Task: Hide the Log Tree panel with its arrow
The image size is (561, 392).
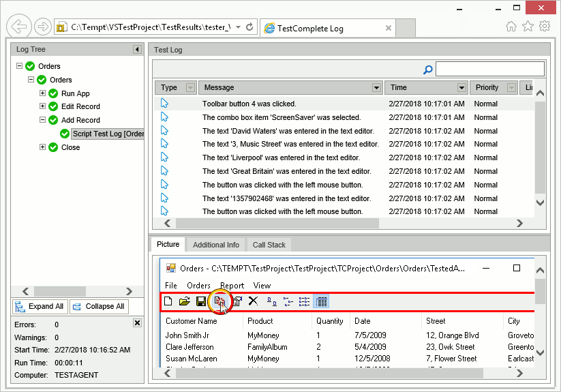Action: [137, 50]
